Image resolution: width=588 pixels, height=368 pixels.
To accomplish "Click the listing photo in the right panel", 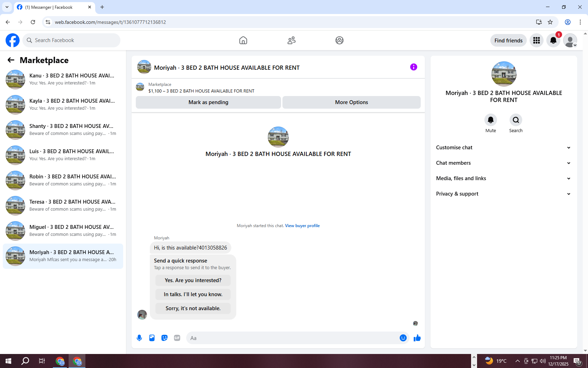I will tap(504, 74).
